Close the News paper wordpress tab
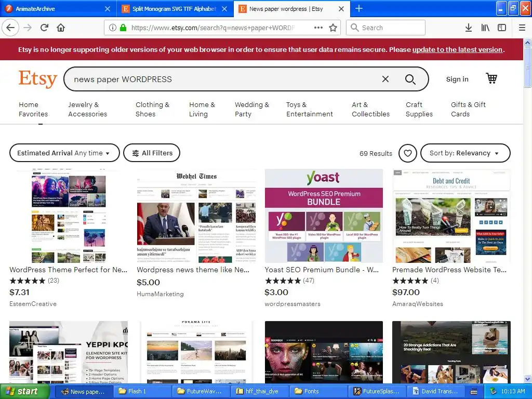Viewport: 532px width, 399px height. coord(342,9)
